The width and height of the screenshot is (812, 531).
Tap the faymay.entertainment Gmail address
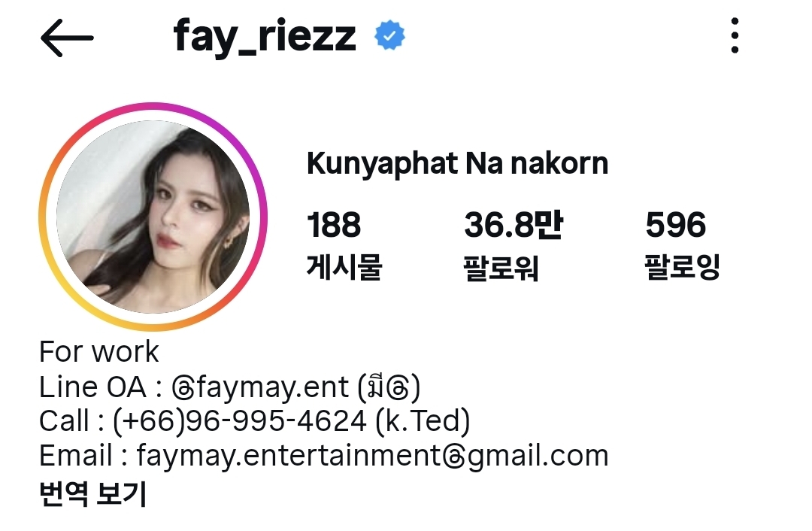(372, 457)
